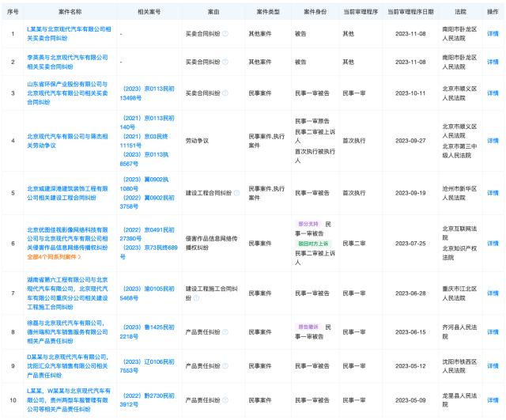Click 详情 for 2023-09-19 case
Image resolution: width=506 pixels, height=420 pixels.
[x=493, y=193]
